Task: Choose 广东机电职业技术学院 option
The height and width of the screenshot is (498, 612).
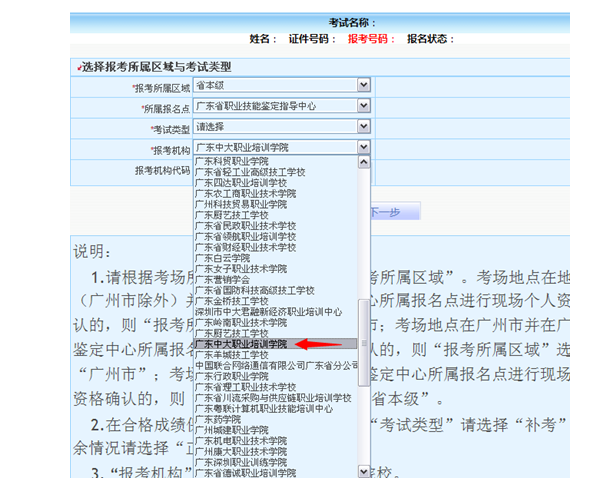Action: click(x=241, y=441)
